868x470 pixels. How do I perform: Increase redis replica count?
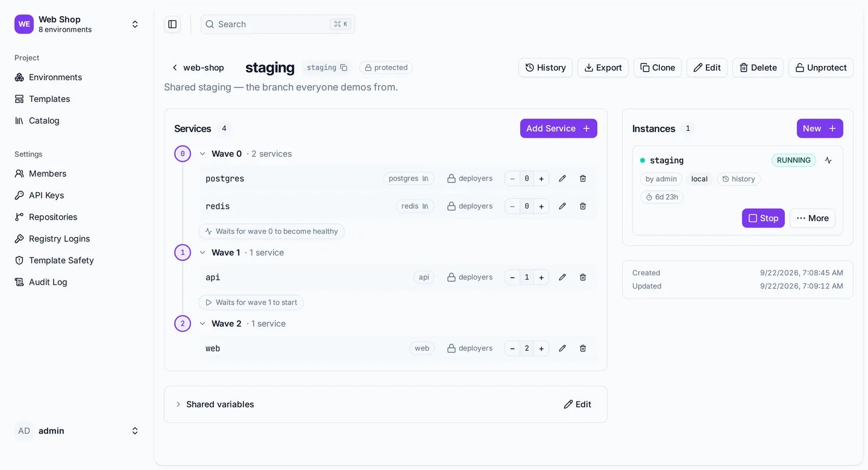pos(541,206)
